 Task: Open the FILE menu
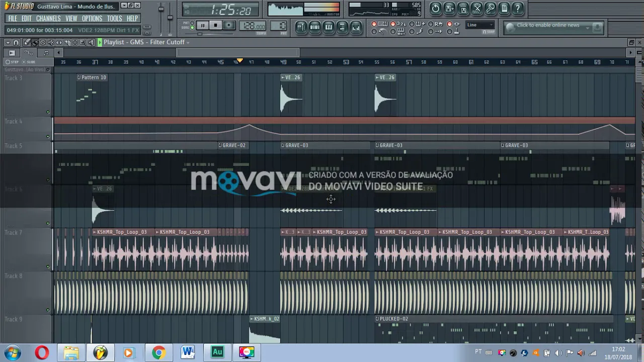(x=13, y=19)
